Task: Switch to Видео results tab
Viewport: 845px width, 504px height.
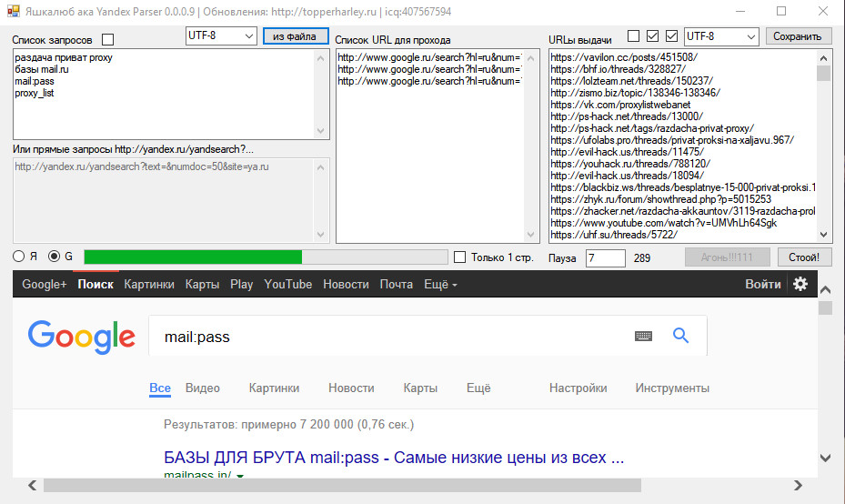Action: click(x=203, y=388)
